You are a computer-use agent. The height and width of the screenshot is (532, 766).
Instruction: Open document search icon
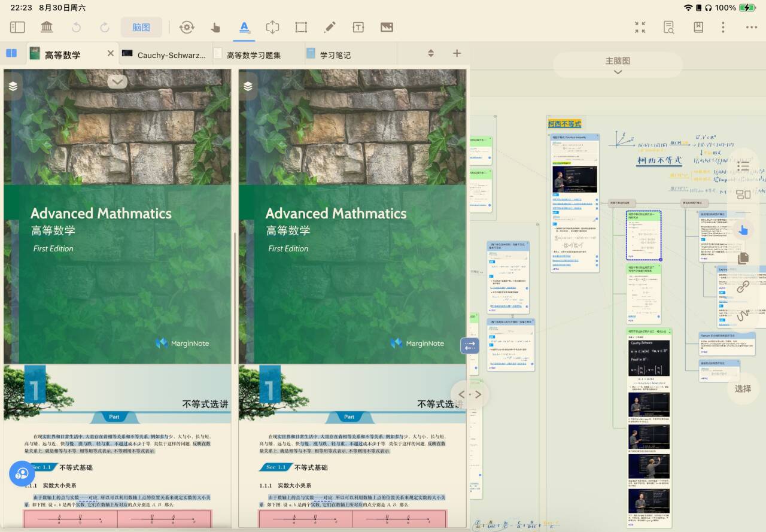click(669, 27)
